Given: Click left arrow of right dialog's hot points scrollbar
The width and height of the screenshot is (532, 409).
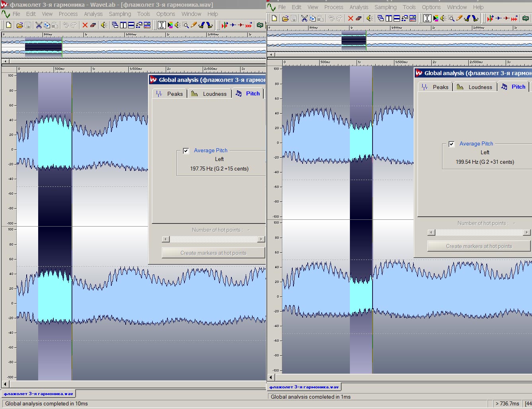Looking at the screenshot, I should point(431,233).
